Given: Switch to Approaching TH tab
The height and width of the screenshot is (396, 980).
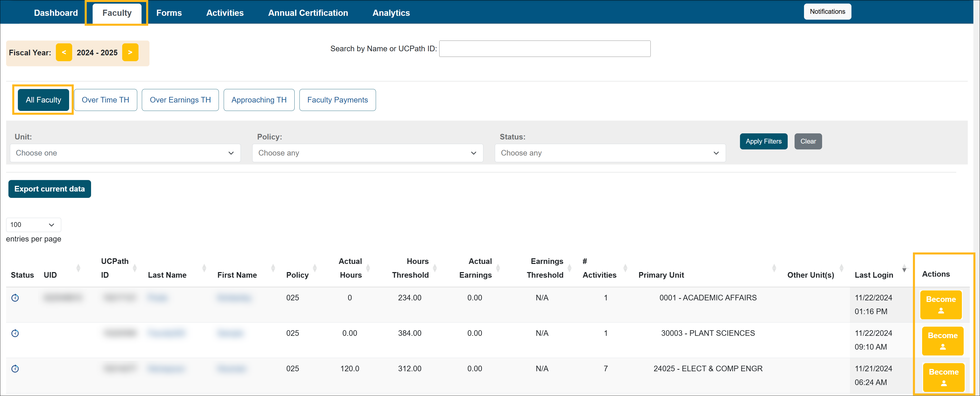Looking at the screenshot, I should (x=259, y=100).
